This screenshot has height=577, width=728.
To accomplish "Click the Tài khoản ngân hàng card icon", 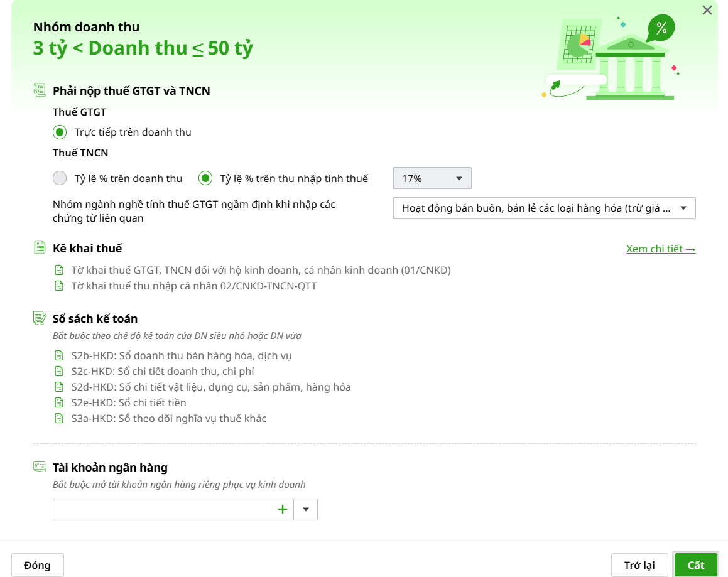I will 40,467.
